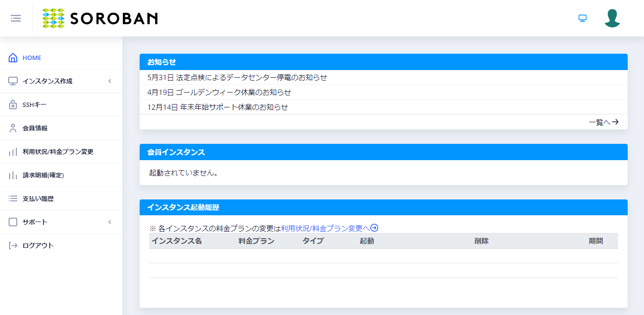Click the 利用状況/料金プラン変更 bar chart icon

click(13, 152)
